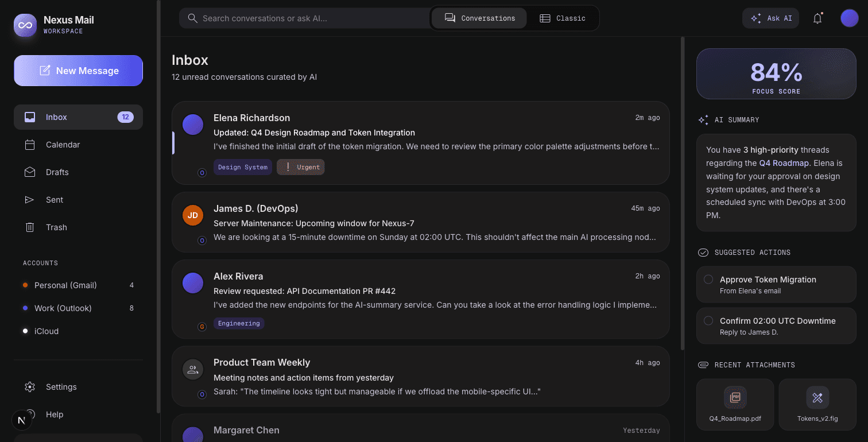Image resolution: width=868 pixels, height=442 pixels.
Task: Click the Drafts open-envelope icon
Action: tap(30, 172)
